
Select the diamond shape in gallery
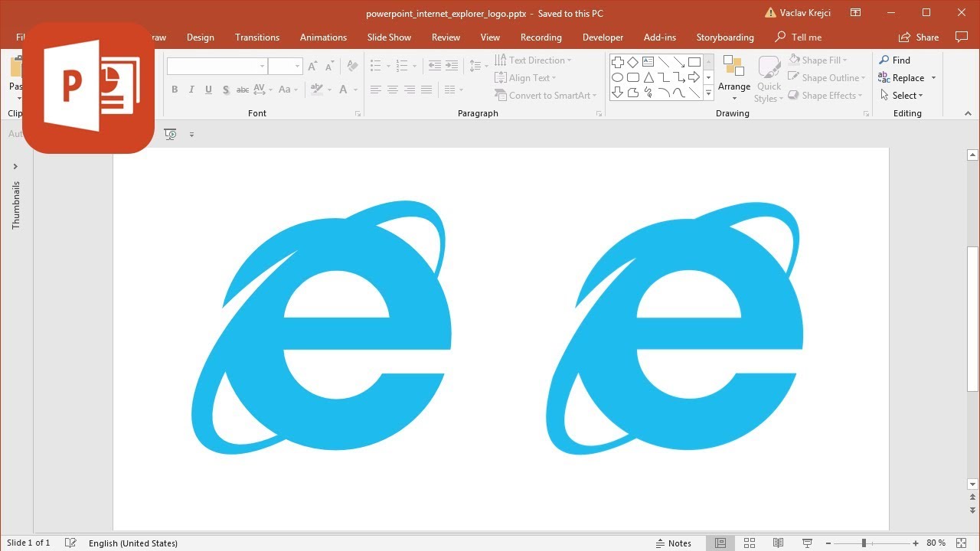click(632, 62)
